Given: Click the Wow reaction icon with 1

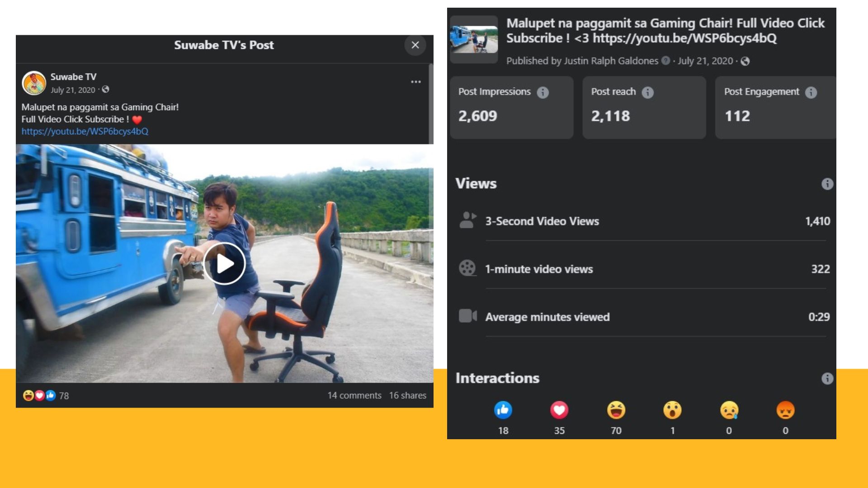Looking at the screenshot, I should (672, 410).
